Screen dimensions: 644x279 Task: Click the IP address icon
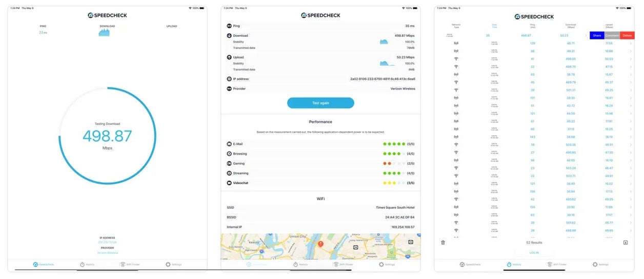point(229,79)
